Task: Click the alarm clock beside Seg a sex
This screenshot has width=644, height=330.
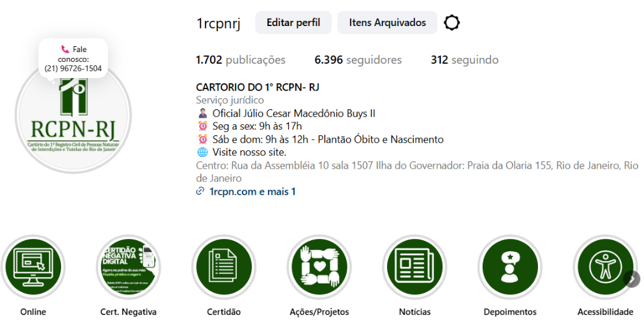Action: coord(202,126)
